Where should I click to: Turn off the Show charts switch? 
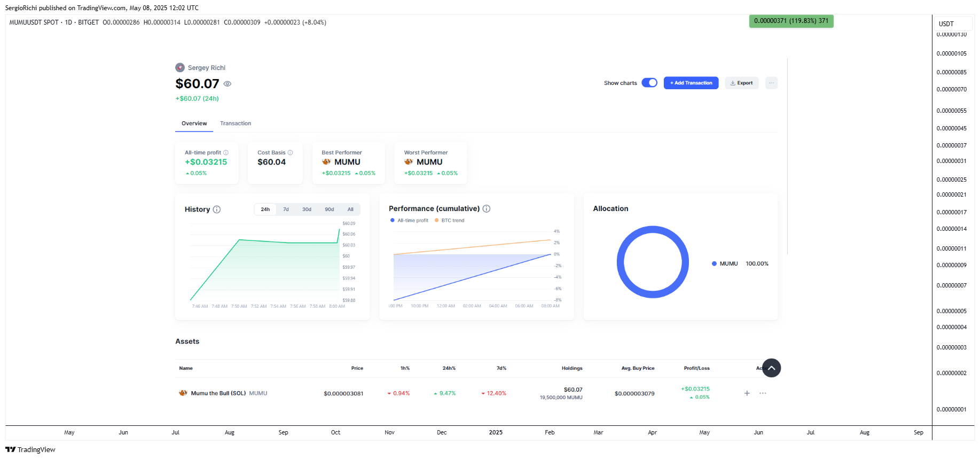tap(649, 83)
